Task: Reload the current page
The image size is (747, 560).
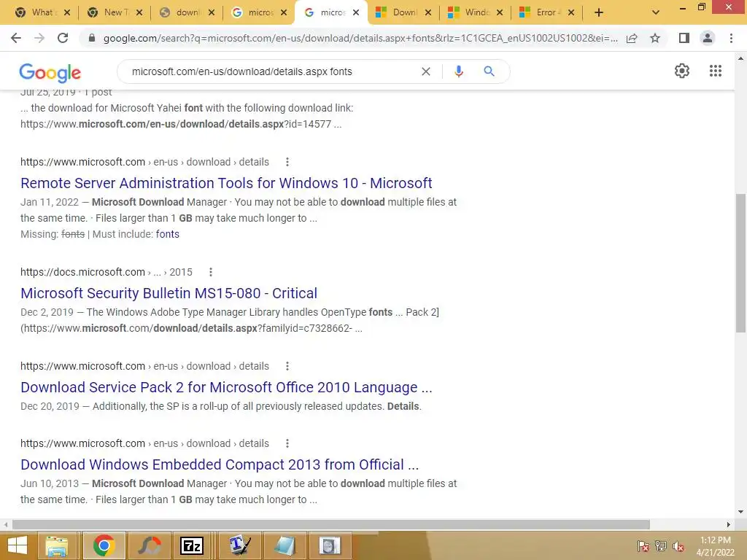Action: (x=63, y=38)
